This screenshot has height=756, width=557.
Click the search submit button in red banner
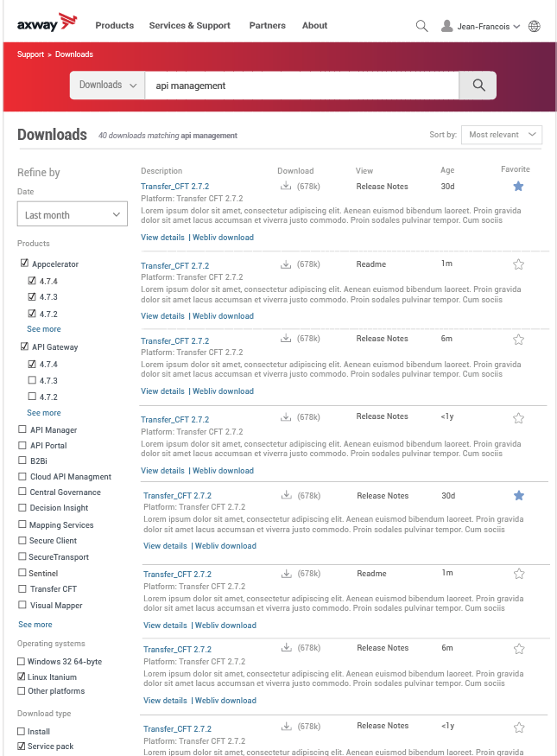(x=478, y=86)
